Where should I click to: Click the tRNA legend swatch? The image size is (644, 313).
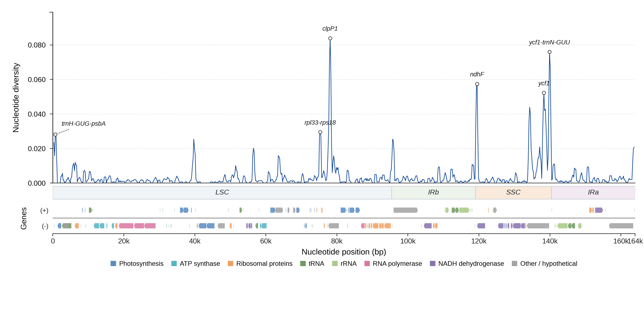pos(303,264)
